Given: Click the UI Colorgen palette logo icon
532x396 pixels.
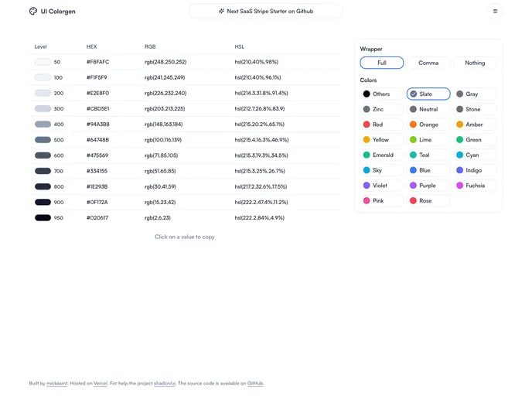Looking at the screenshot, I should pos(33,12).
